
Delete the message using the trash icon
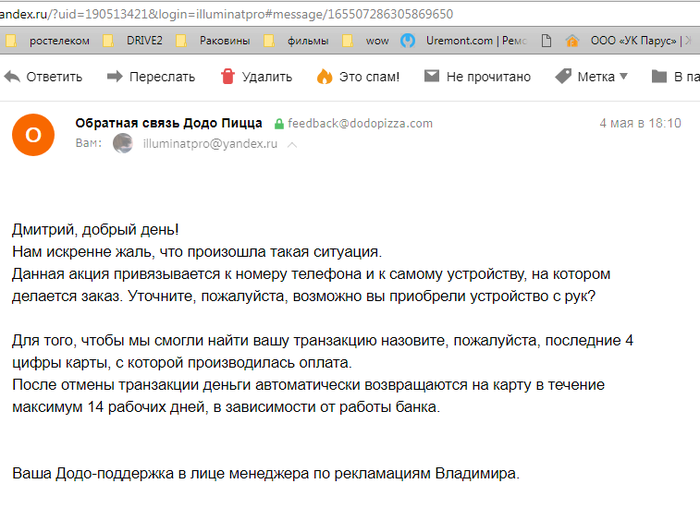228,76
